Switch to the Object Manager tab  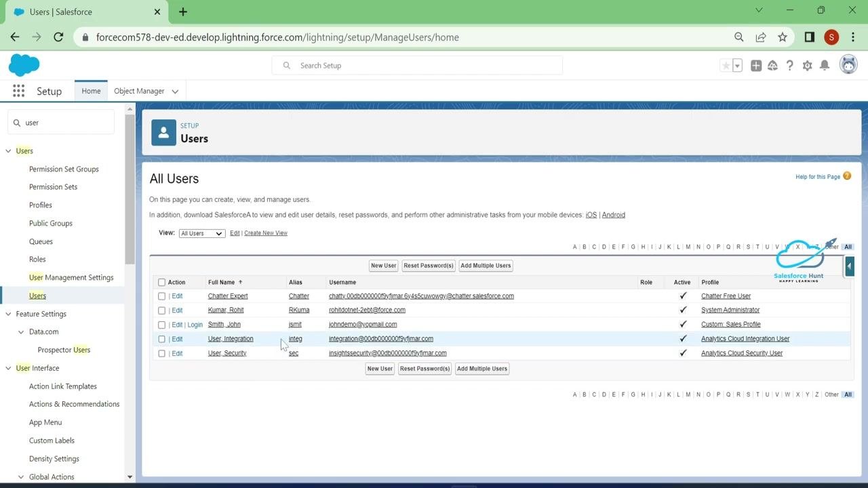point(139,91)
